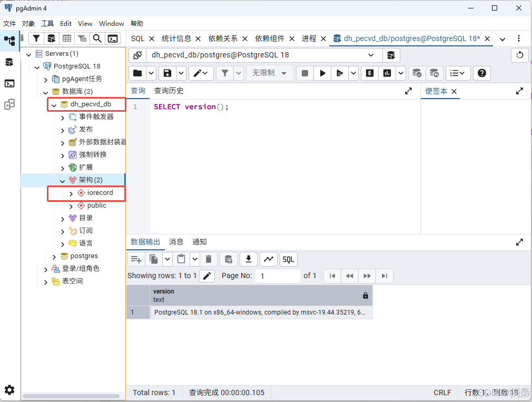Open Query Tool from explorer toolbar
Screen dimensions: 532x402
[x=52, y=38]
